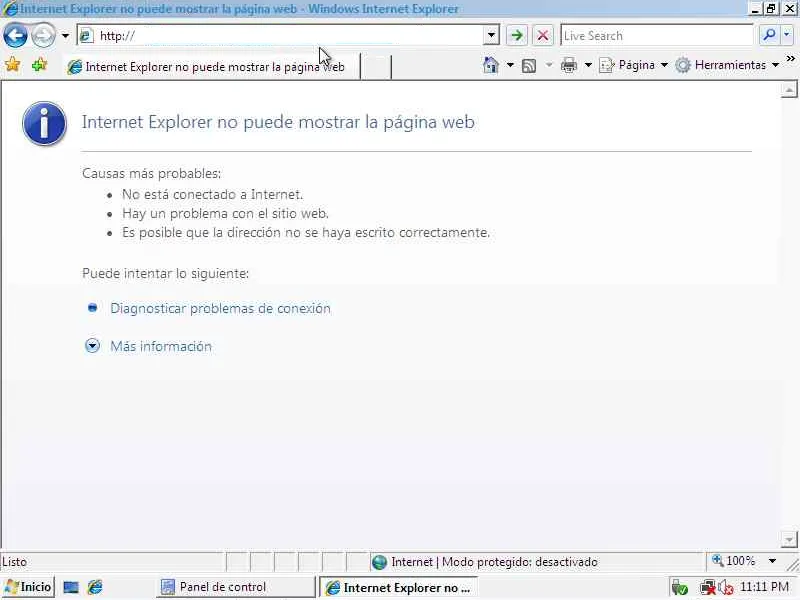This screenshot has width=800, height=600.
Task: Click 'No está conectado a Internet.' text
Action: [x=212, y=194]
